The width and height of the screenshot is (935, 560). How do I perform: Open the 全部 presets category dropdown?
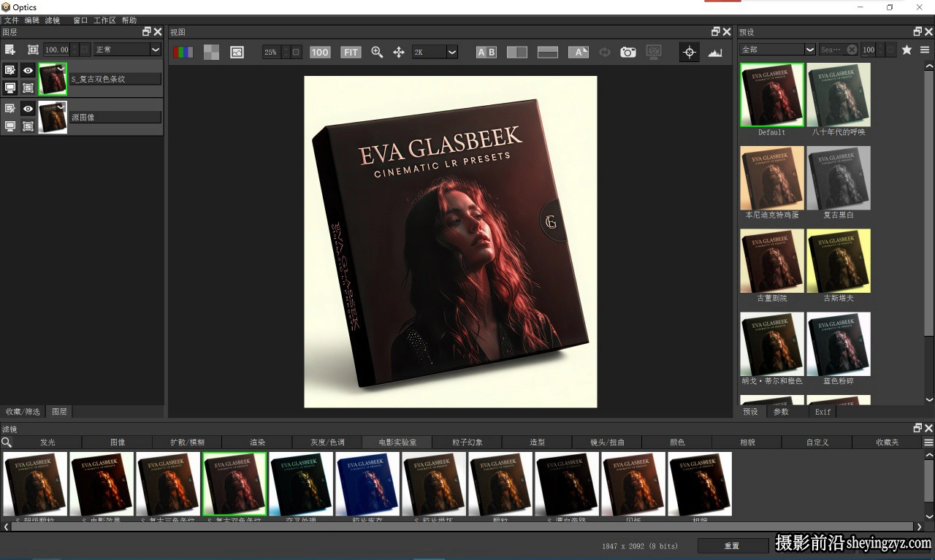pos(777,50)
